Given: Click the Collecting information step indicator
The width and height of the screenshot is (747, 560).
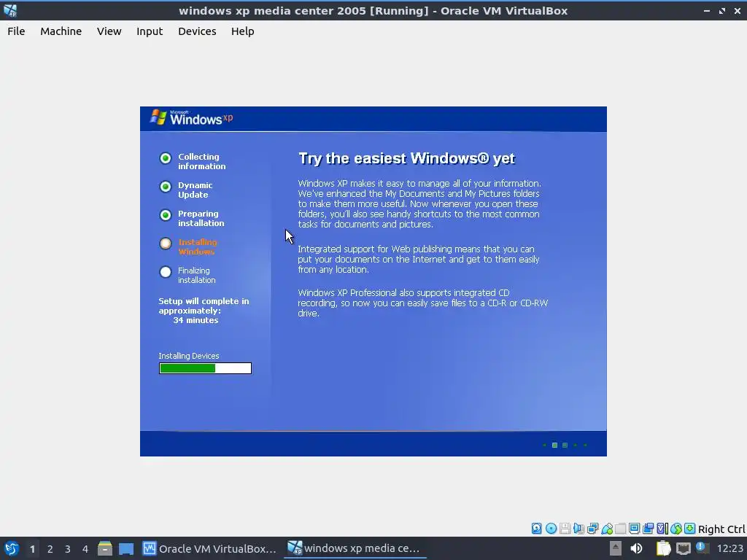Looking at the screenshot, I should 166,158.
